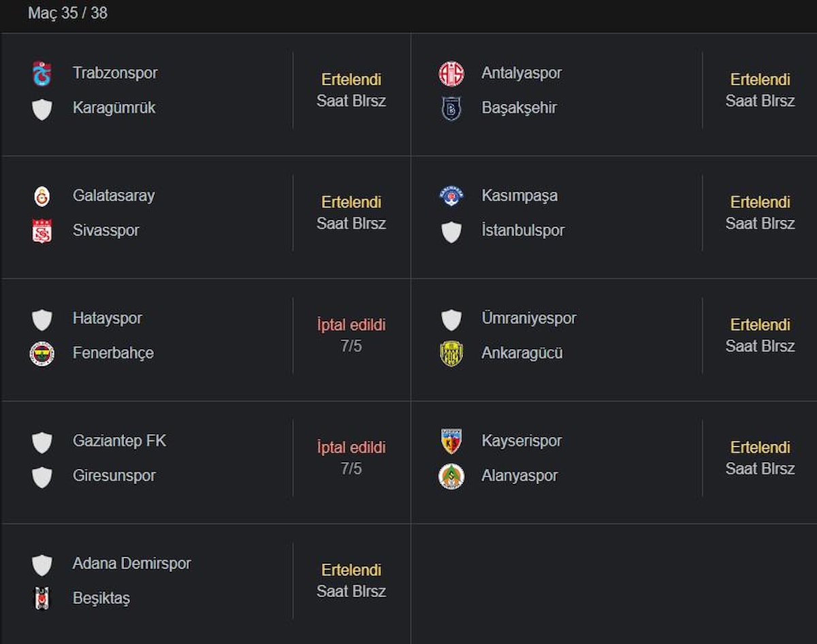Click the Trabzonspor club logo
The height and width of the screenshot is (644, 817).
coord(42,74)
